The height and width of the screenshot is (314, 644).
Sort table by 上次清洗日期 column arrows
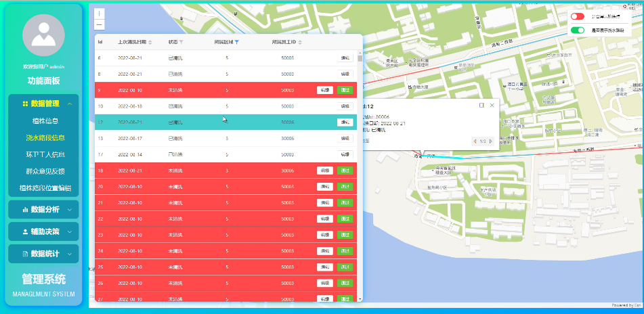point(150,42)
